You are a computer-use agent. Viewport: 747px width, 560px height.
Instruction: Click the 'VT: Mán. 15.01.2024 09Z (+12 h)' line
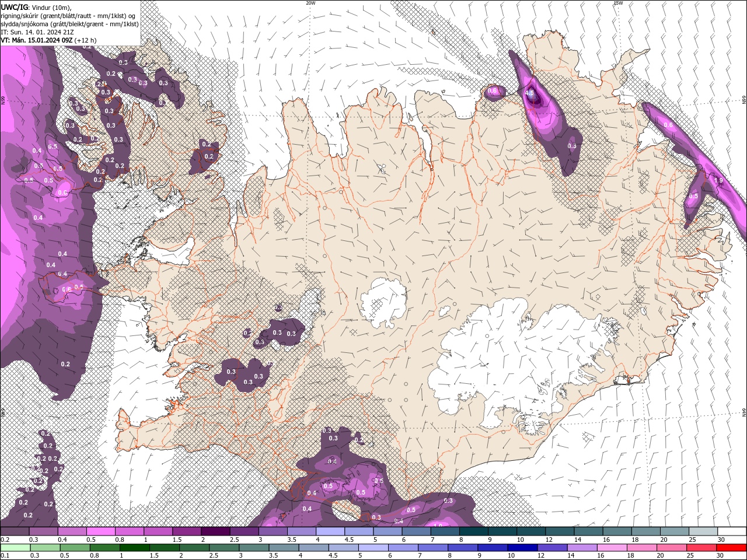coord(49,40)
